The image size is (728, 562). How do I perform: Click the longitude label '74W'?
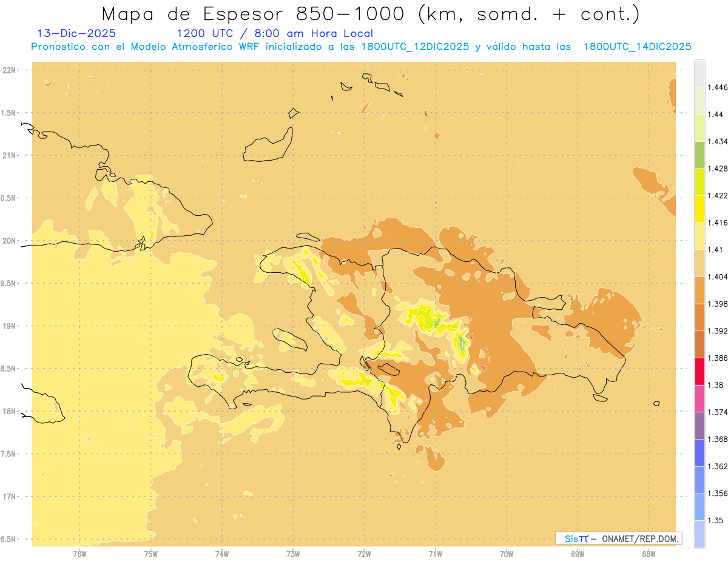click(x=222, y=554)
